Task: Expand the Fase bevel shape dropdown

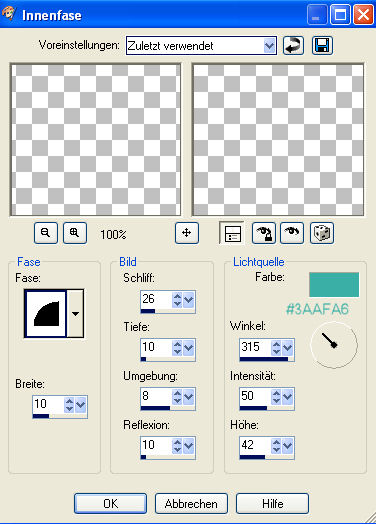Action: (76, 314)
